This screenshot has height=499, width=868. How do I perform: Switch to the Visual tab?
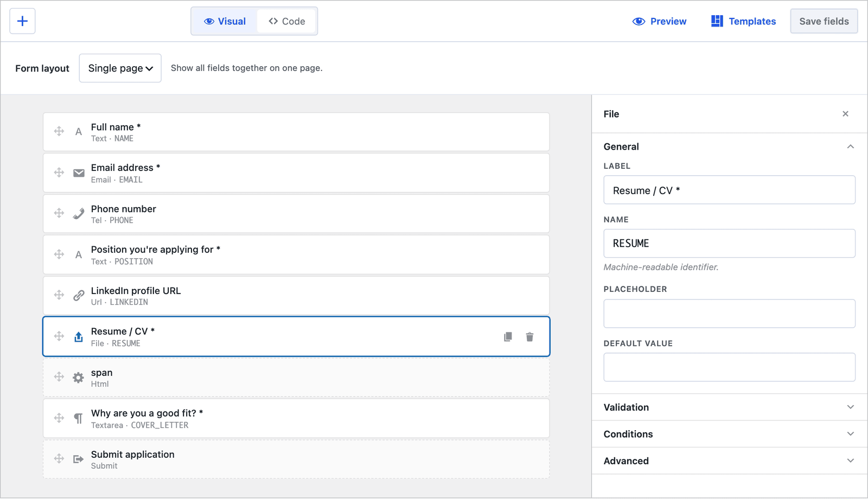[225, 21]
